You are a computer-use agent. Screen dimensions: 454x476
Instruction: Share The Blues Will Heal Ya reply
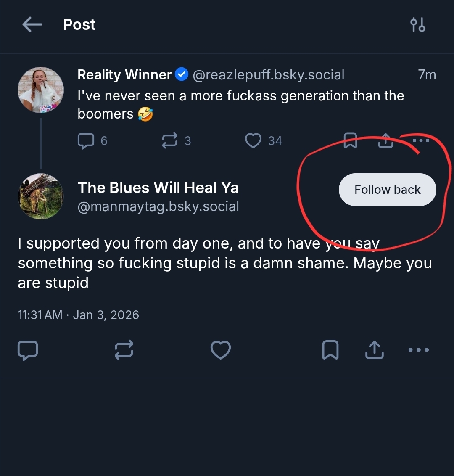374,350
